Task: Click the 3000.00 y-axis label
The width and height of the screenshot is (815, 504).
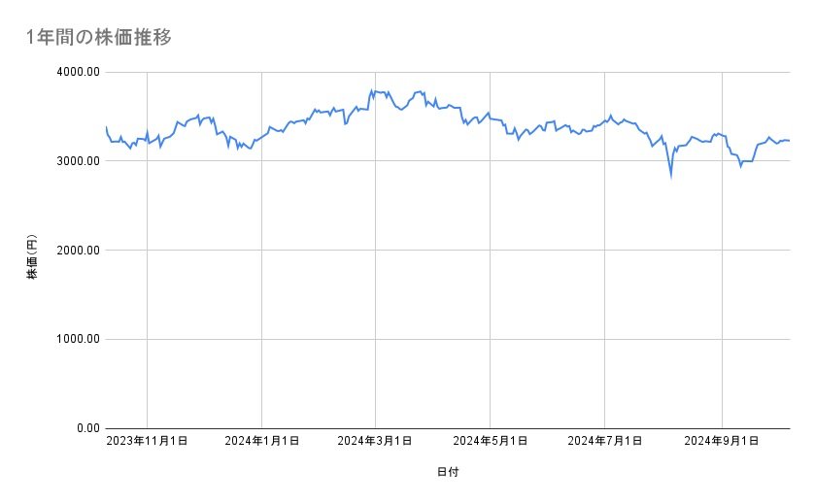Action: [77, 161]
